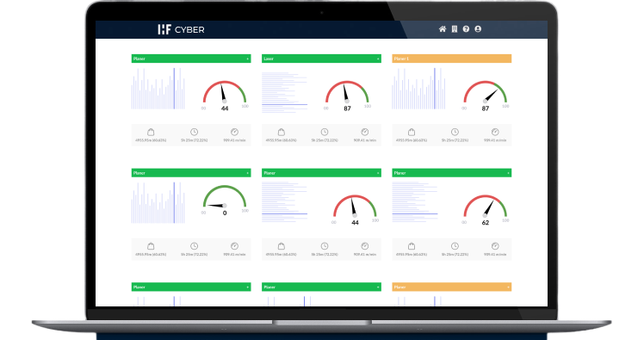Click clock icon in card with gauge 62
Viewport: 644px width, 340px height.
[x=455, y=246]
